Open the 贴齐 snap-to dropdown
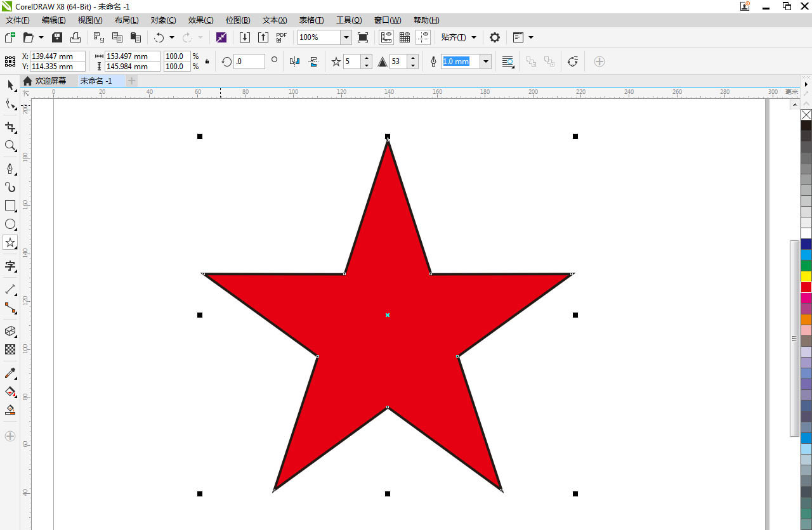This screenshot has height=530, width=812. [459, 37]
